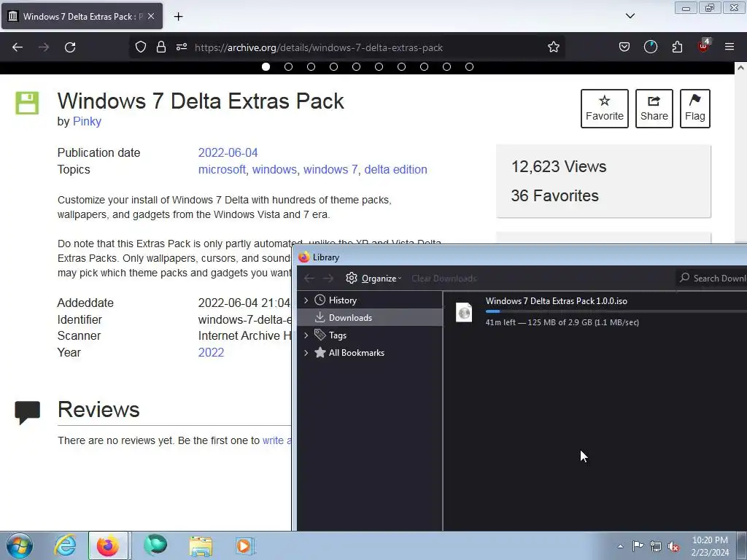Close the Windows 7 Delta Extras Pack tab
The image size is (747, 560).
click(151, 16)
